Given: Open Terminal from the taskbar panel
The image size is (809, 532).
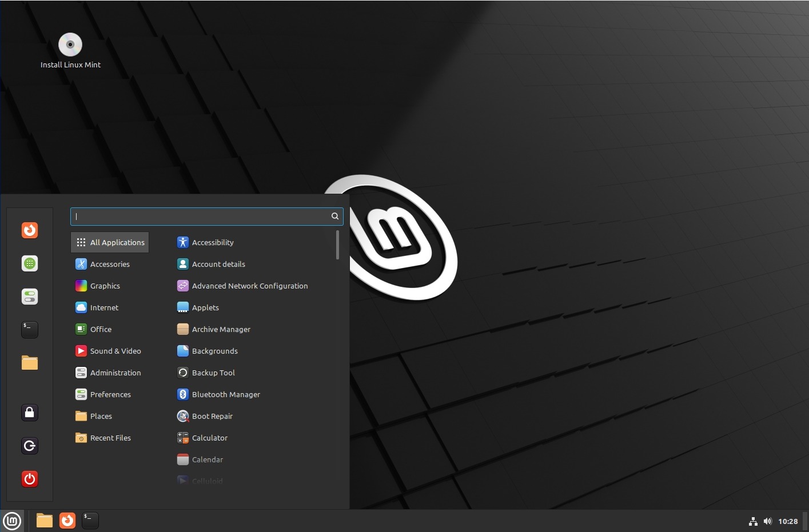Looking at the screenshot, I should [x=90, y=521].
